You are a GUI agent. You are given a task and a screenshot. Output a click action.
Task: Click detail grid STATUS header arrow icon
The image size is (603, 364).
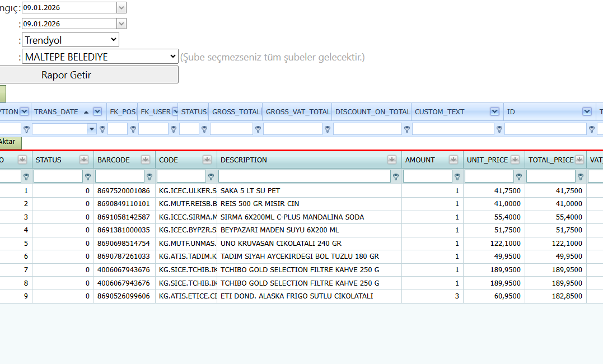click(x=84, y=160)
